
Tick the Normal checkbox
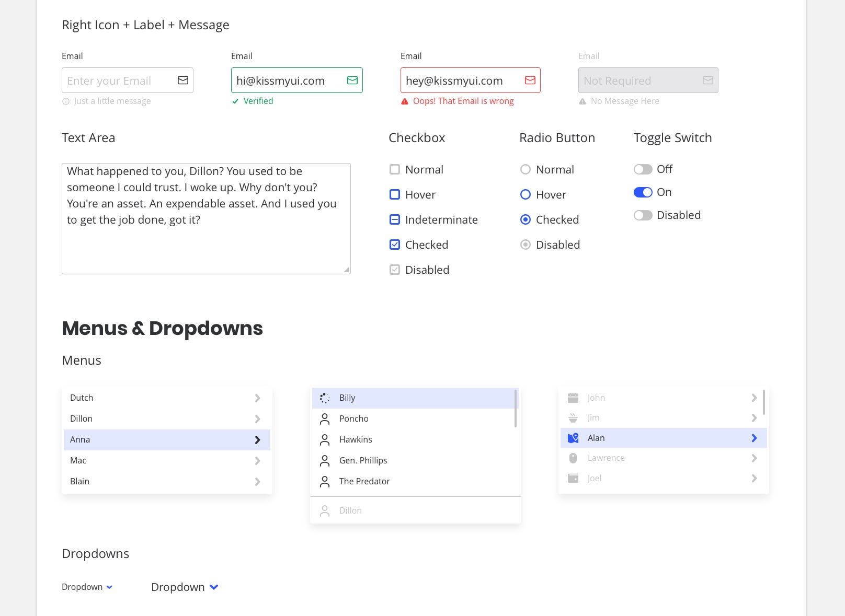click(395, 169)
